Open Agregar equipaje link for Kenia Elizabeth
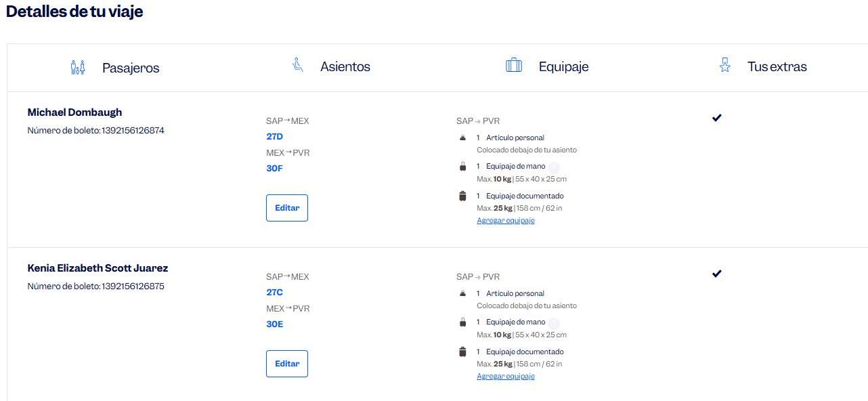Screen dimensions: 868x401 tap(506, 377)
